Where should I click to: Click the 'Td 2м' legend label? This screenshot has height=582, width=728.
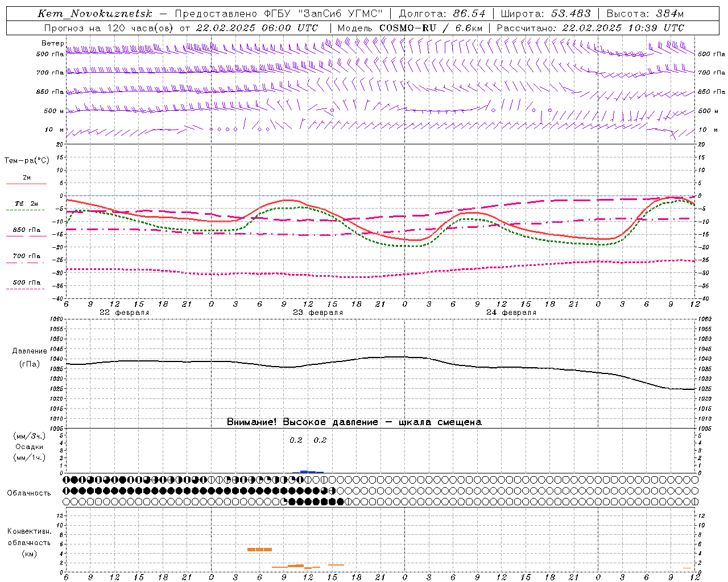26,203
